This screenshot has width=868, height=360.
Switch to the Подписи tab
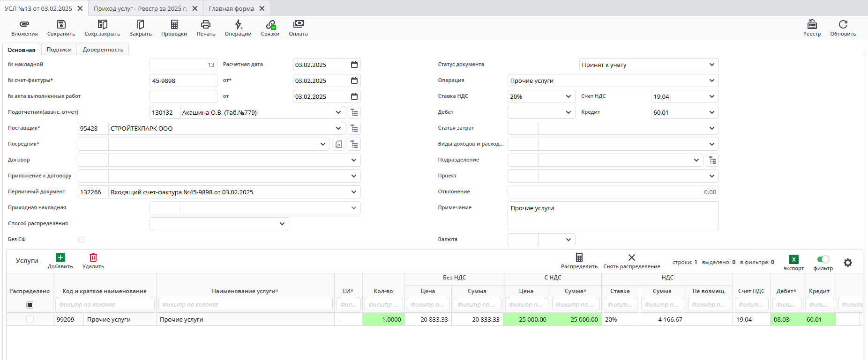tap(59, 50)
